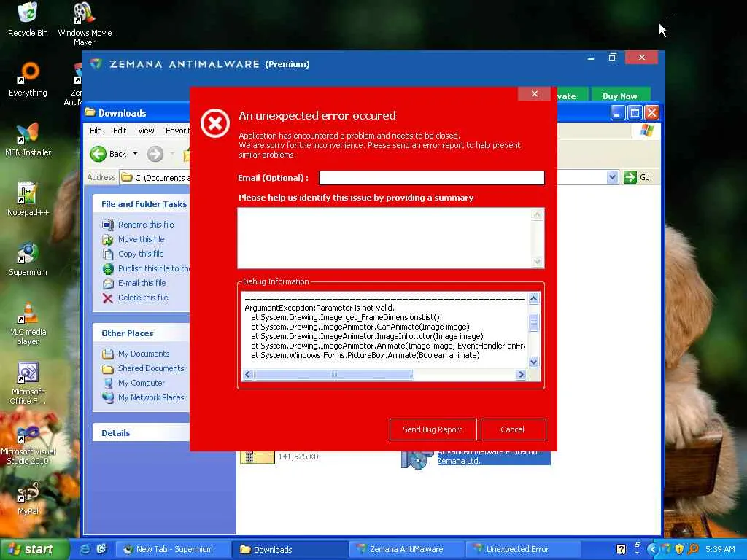
Task: Open VLC media player desktop shortcut
Action: (28, 324)
